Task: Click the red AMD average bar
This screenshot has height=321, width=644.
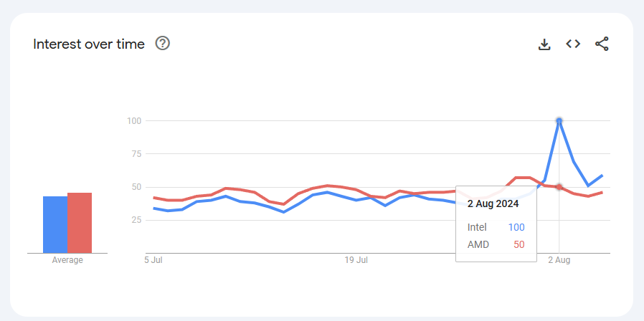Action: pyautogui.click(x=80, y=223)
